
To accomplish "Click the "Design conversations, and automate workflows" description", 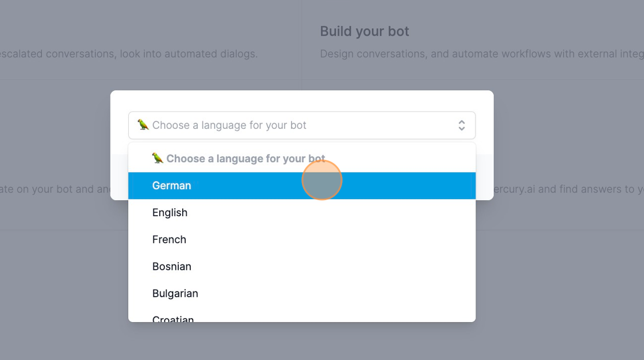I will click(x=481, y=54).
